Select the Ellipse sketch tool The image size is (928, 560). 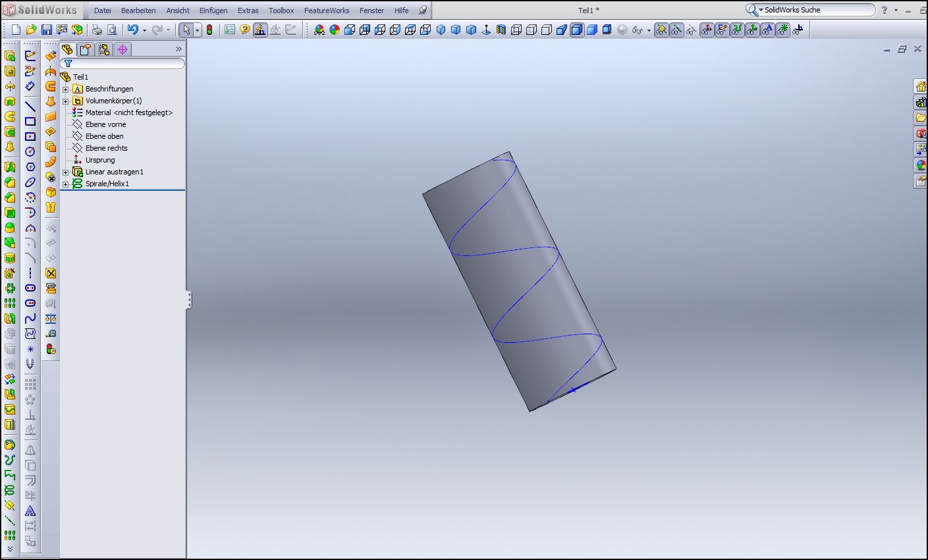pyautogui.click(x=30, y=182)
